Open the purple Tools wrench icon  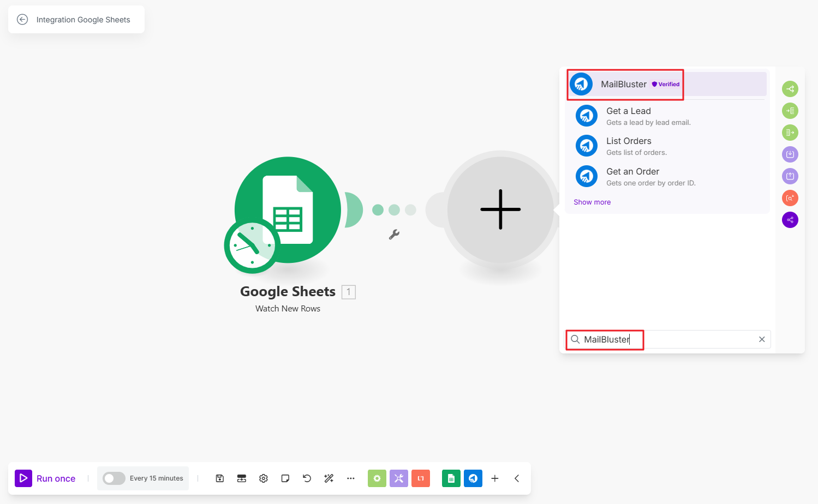point(399,478)
